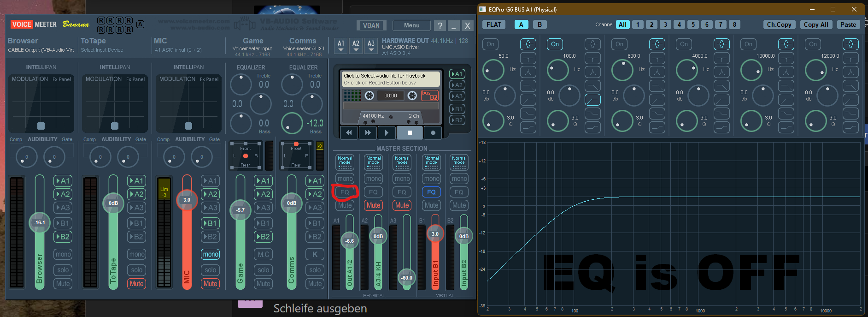Open the A1 hardware output device dropdown

point(341,45)
